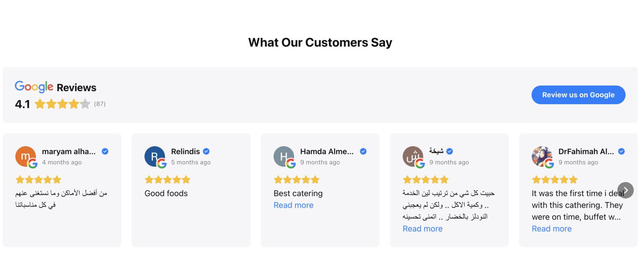Screen dimensions: 644x254
Task: Click the brown avatar of Arabic-named reviewer
Action: [413, 156]
